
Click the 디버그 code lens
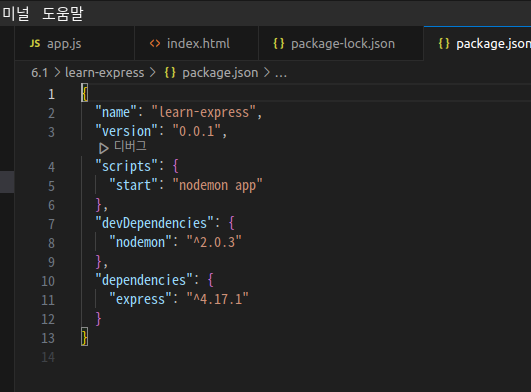130,146
